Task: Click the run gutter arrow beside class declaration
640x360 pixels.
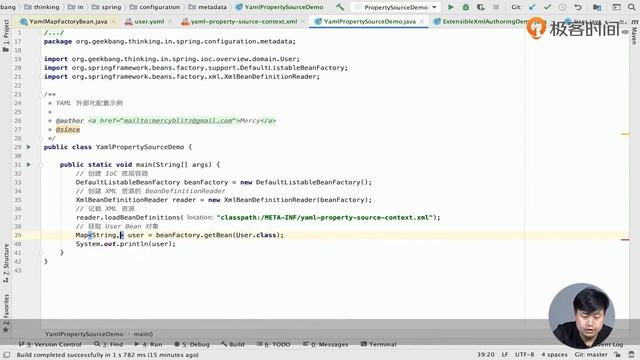Action: pyautogui.click(x=29, y=147)
